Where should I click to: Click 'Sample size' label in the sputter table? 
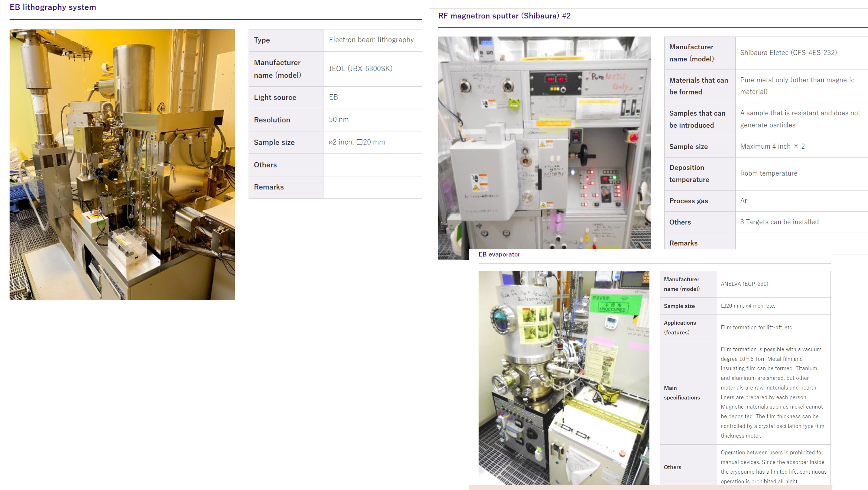[688, 147]
